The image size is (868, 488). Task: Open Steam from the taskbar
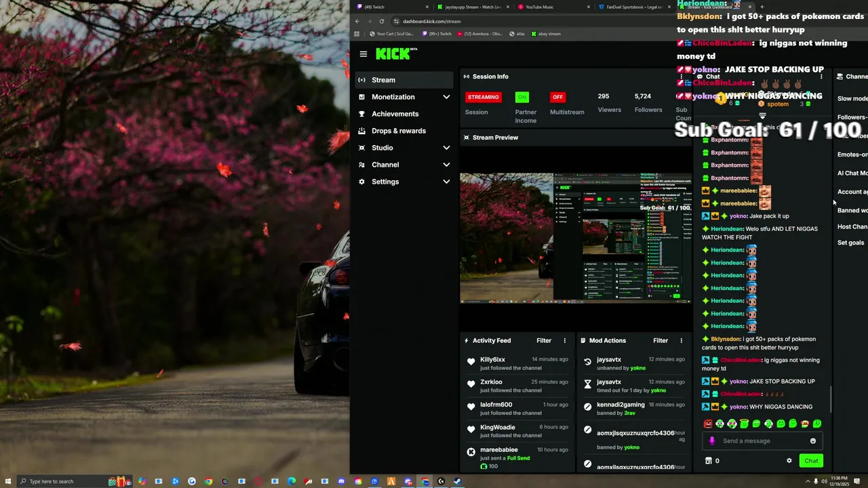(457, 481)
